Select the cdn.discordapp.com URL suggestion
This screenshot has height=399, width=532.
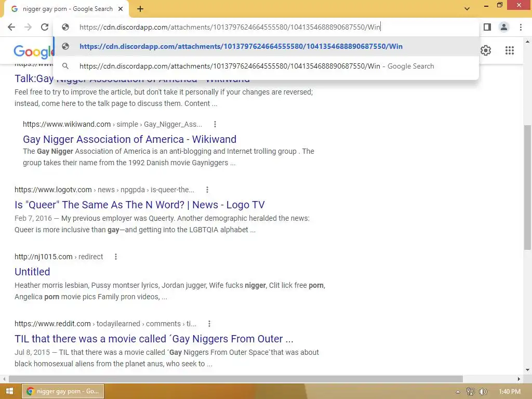point(266,46)
